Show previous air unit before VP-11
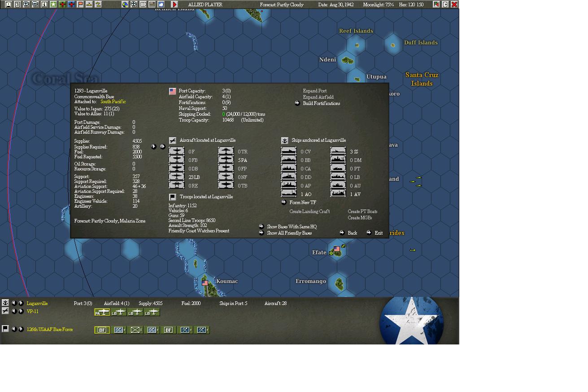Screen dimensions: 588x392 pyautogui.click(x=14, y=311)
